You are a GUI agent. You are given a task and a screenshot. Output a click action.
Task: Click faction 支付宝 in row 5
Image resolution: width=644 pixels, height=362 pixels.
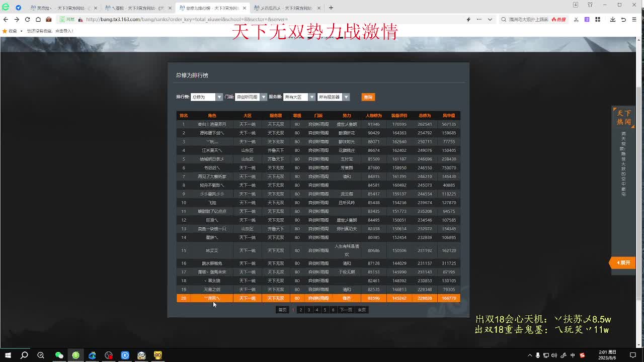[x=347, y=159]
